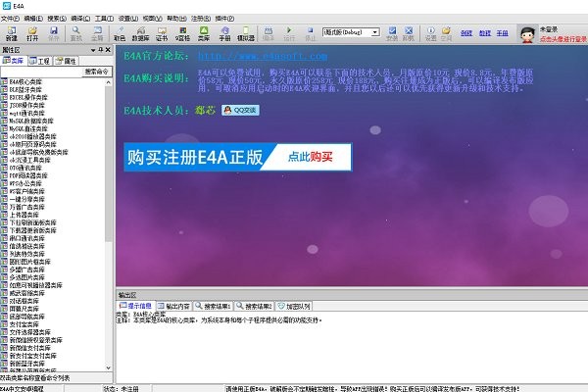Open the 注册(R) menu
588x392 pixels.
tap(201, 18)
